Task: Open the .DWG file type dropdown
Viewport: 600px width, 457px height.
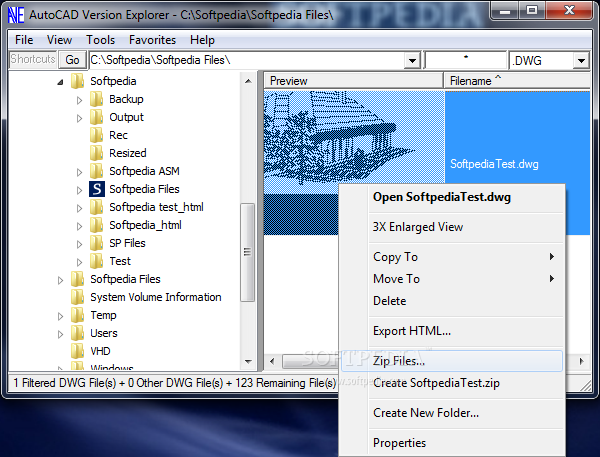Action: [581, 60]
